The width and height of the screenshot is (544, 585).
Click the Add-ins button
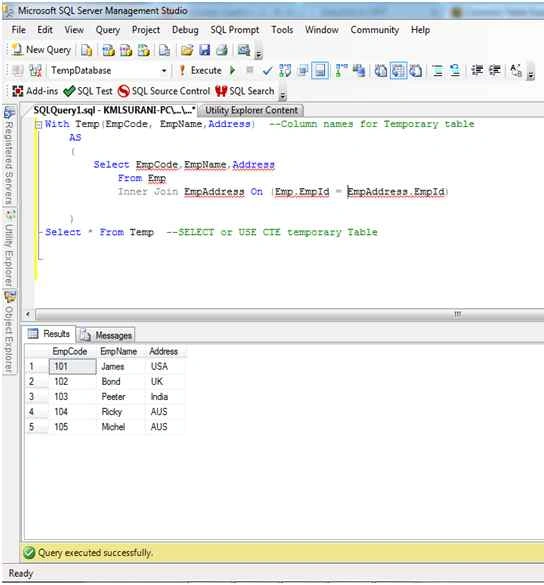35,91
